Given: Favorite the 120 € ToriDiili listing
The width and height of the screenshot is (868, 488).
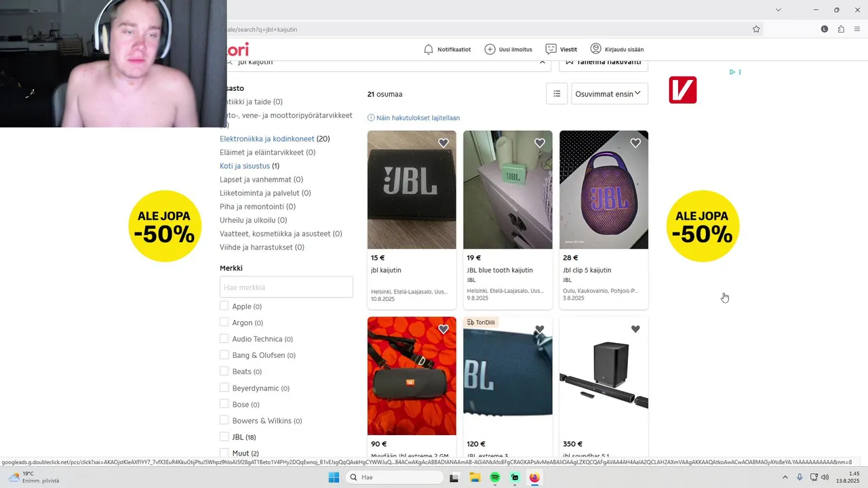Looking at the screenshot, I should 540,329.
